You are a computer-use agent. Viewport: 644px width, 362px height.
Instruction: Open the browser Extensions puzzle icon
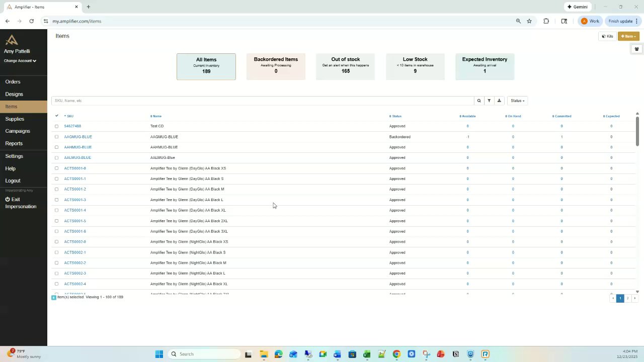pos(546,21)
